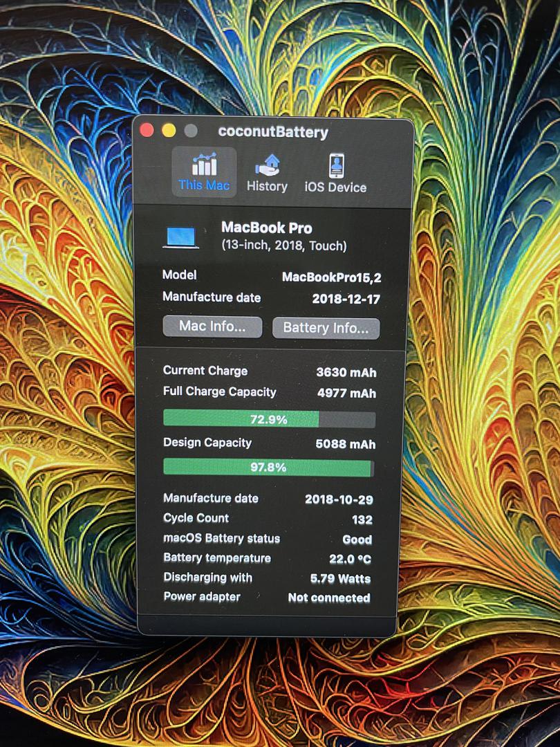Click the macOS Battery status label
This screenshot has height=747, width=560.
221,538
